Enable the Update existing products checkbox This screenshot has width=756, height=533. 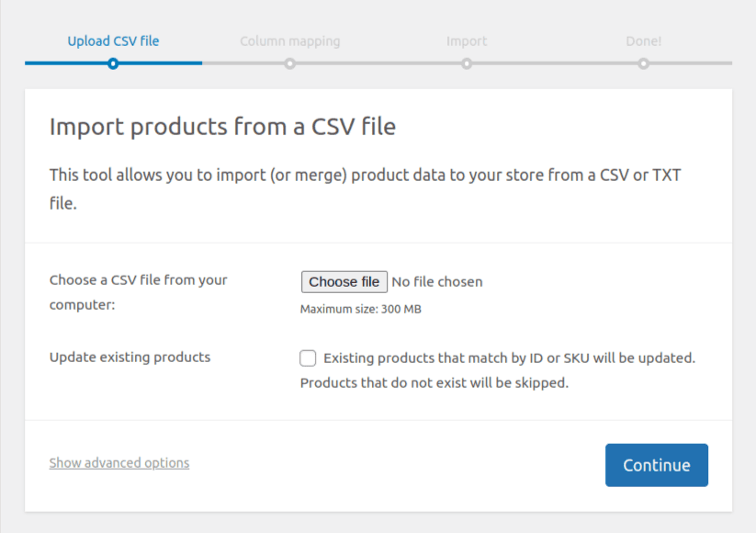coord(308,357)
